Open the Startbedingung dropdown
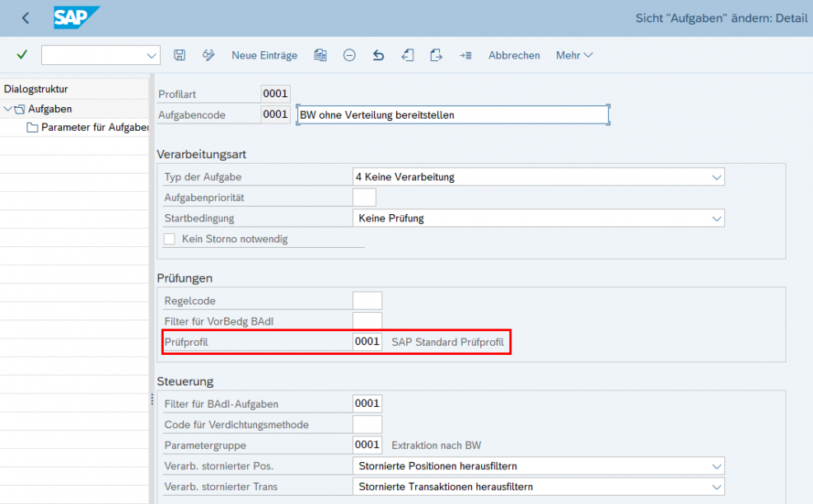813x504 pixels. point(717,219)
